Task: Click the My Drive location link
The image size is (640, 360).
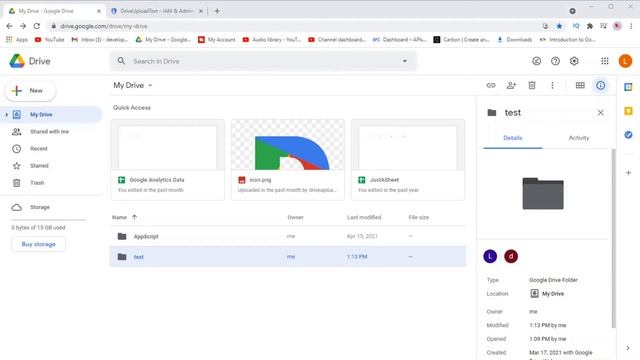Action: [547, 293]
